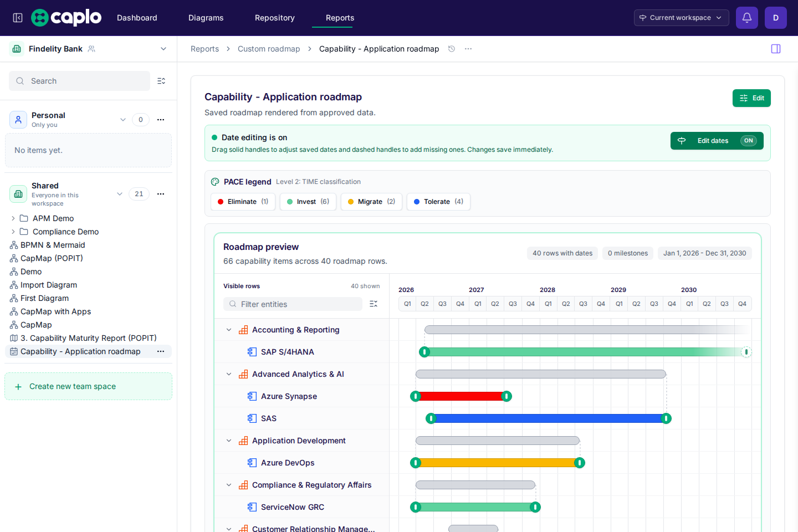Open the notifications bell
The width and height of the screenshot is (798, 532).
(747, 18)
